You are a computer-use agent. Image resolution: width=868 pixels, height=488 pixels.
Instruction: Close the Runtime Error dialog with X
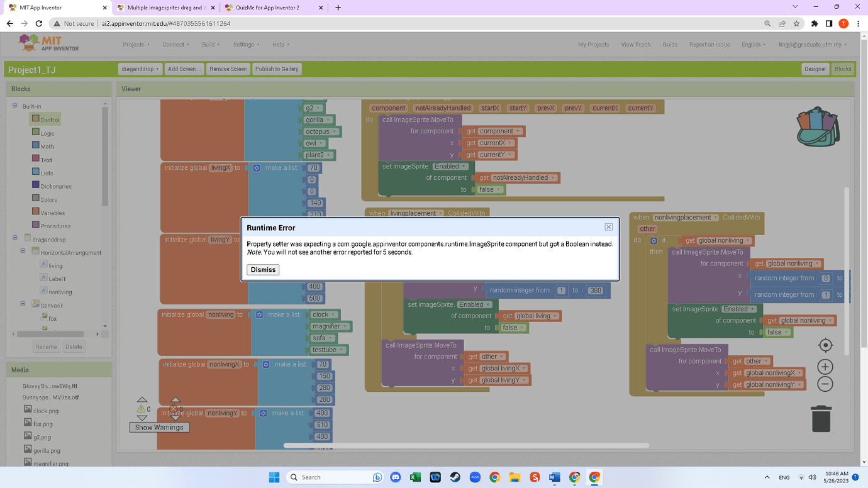tap(608, 227)
